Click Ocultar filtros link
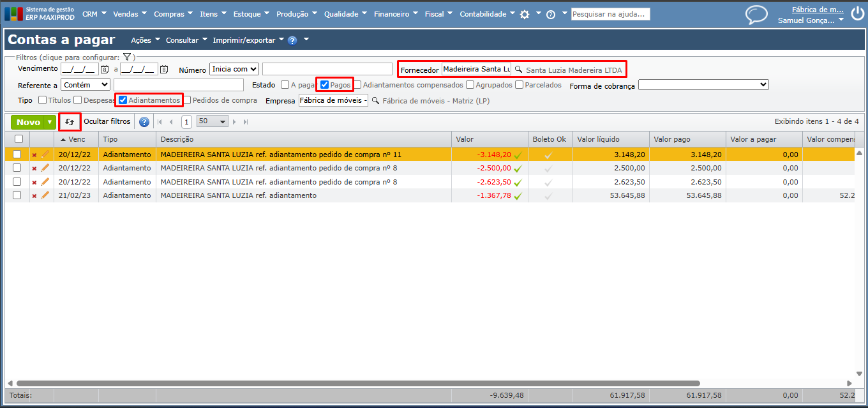Image resolution: width=868 pixels, height=408 pixels. pyautogui.click(x=107, y=122)
